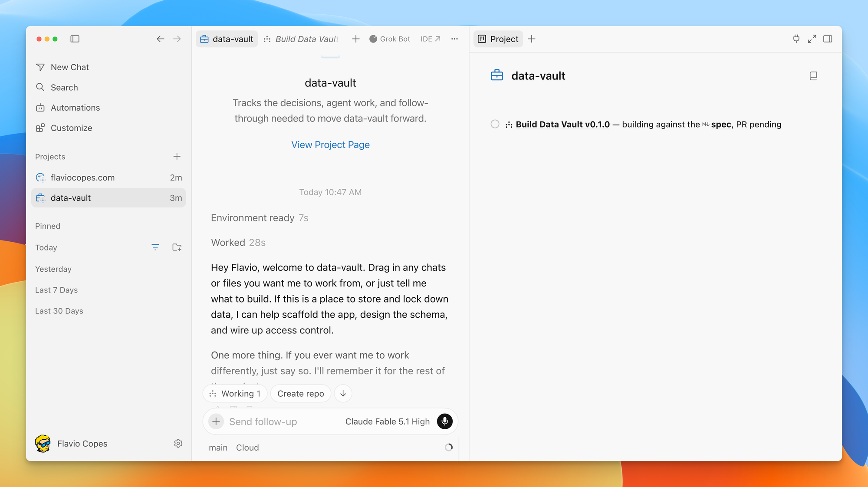Image resolution: width=868 pixels, height=487 pixels.
Task: Open the Claude Fable 5.1 High model selector
Action: coord(388,421)
